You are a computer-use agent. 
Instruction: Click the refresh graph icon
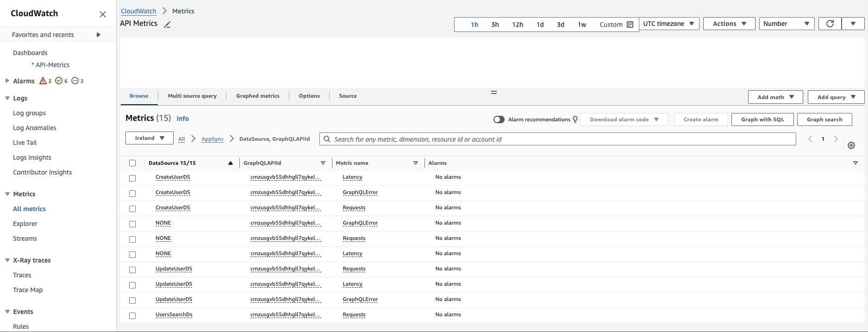coord(830,24)
